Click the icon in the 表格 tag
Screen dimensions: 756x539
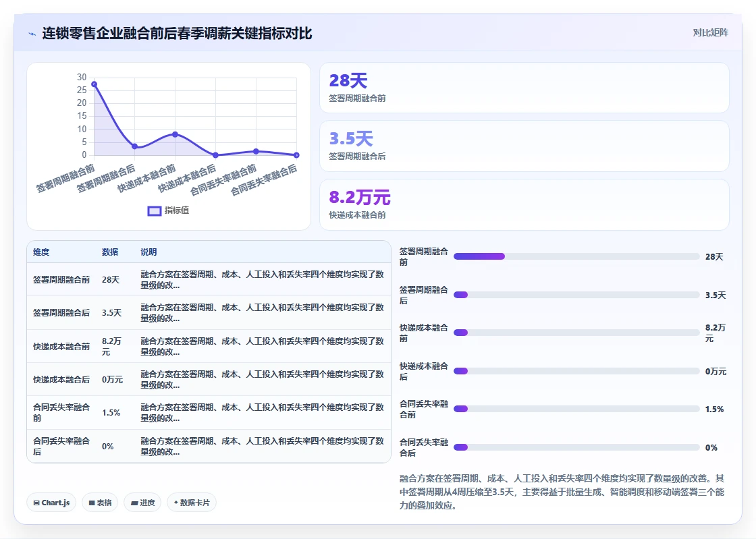pyautogui.click(x=92, y=503)
